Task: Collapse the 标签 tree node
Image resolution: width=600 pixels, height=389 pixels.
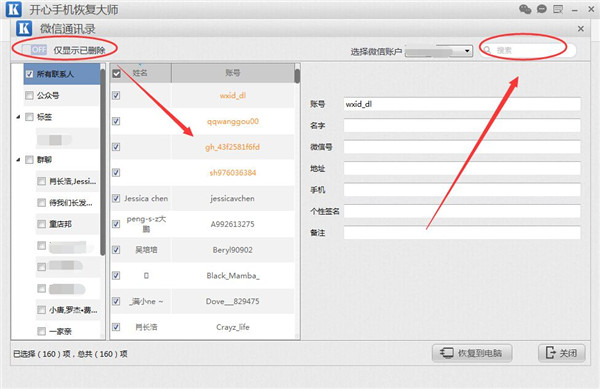Action: 18,117
